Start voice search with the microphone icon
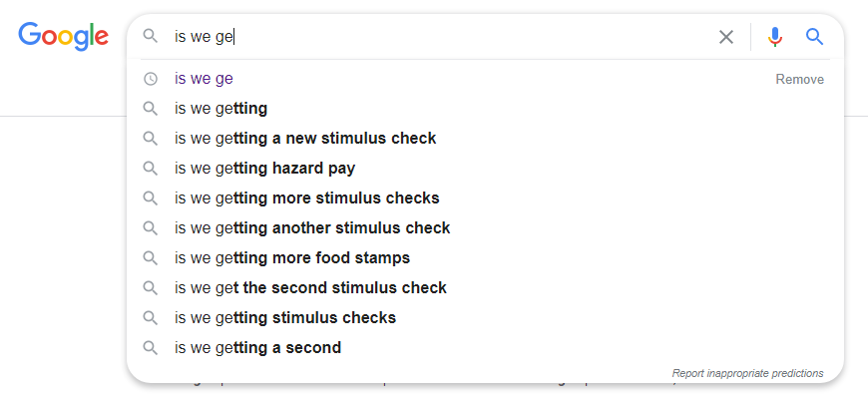Viewport: 868px width, 394px height. 775,37
